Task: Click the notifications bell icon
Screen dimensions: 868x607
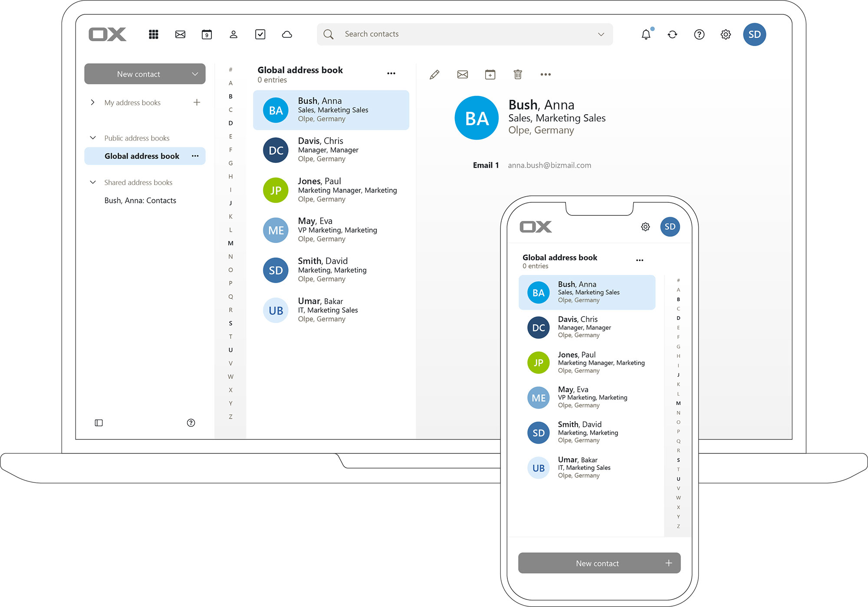Action: (x=646, y=34)
